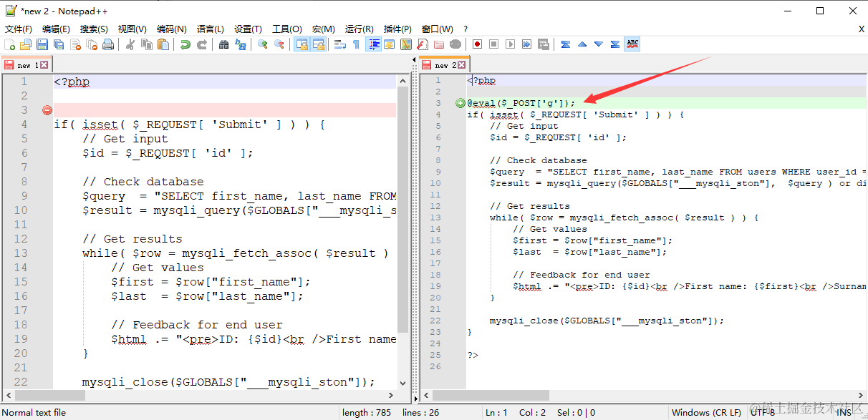Viewport: 868px width, 420px height.
Task: Click left pane horizontal scroll right arrow
Action: tap(391, 395)
